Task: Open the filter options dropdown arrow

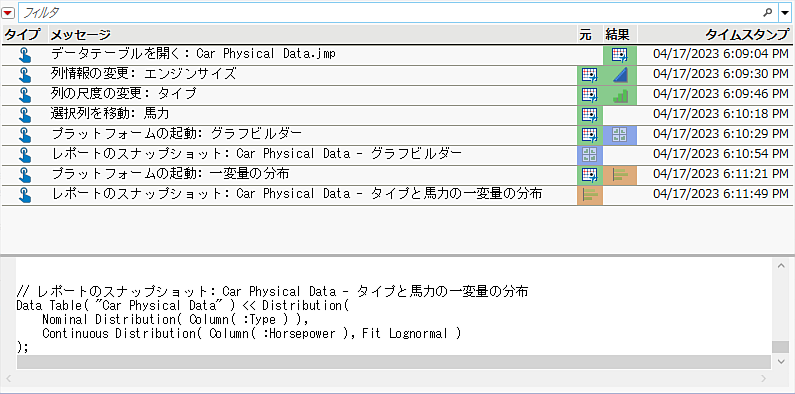Action: coord(785,12)
